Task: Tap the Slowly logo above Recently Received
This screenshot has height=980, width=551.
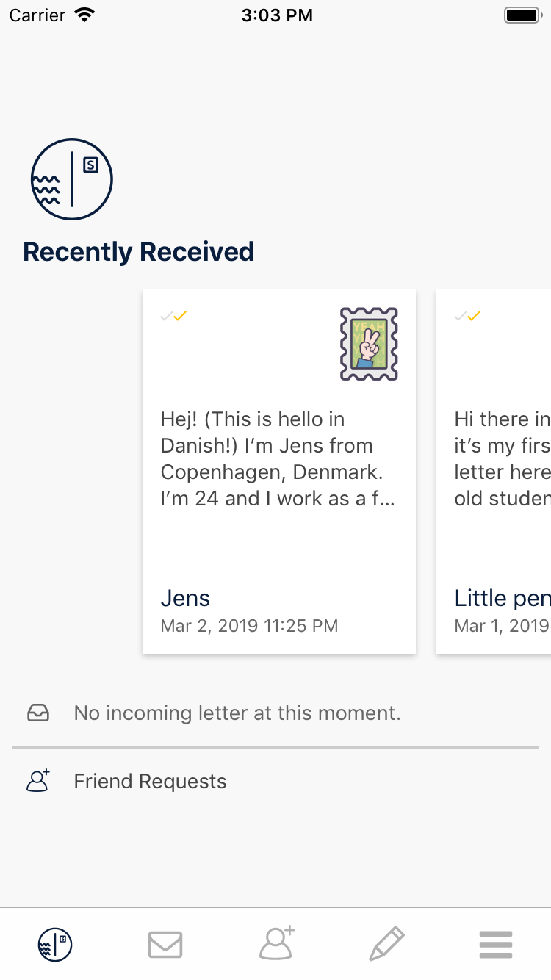Action: (71, 179)
